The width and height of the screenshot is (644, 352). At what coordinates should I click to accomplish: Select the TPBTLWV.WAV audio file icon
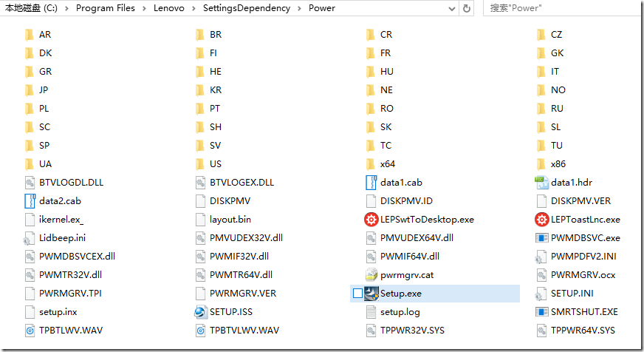[30, 331]
